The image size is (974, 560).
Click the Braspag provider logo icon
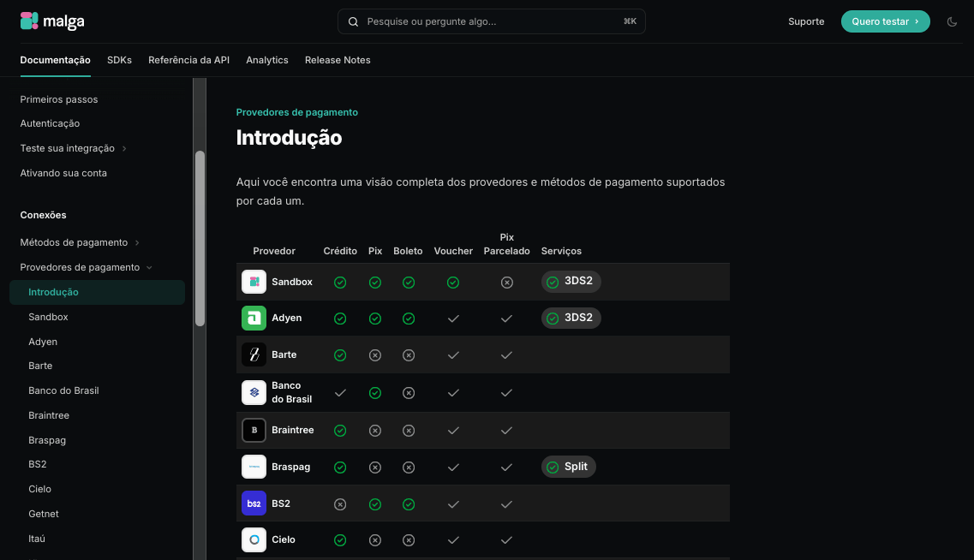254,467
